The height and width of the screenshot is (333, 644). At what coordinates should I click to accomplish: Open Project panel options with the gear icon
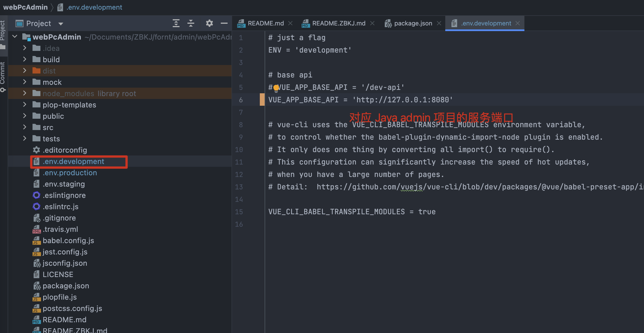[209, 23]
